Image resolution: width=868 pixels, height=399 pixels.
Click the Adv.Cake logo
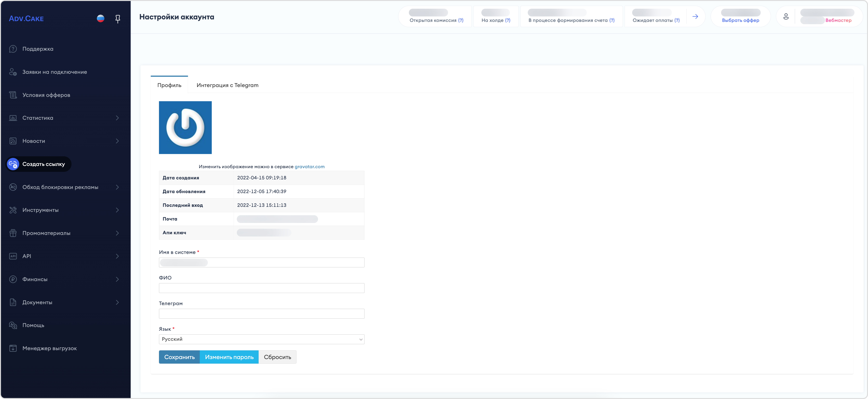coord(26,18)
